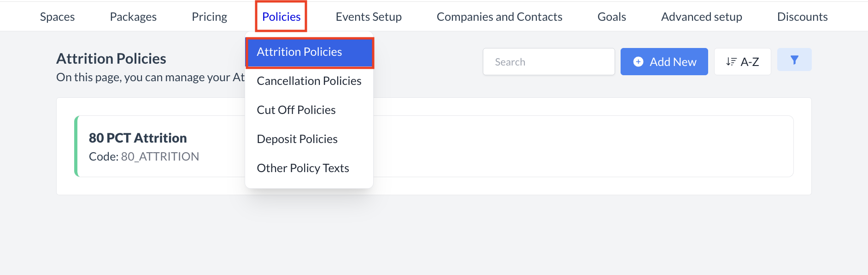Go to Advanced setup
This screenshot has height=275, width=868.
coord(701,17)
